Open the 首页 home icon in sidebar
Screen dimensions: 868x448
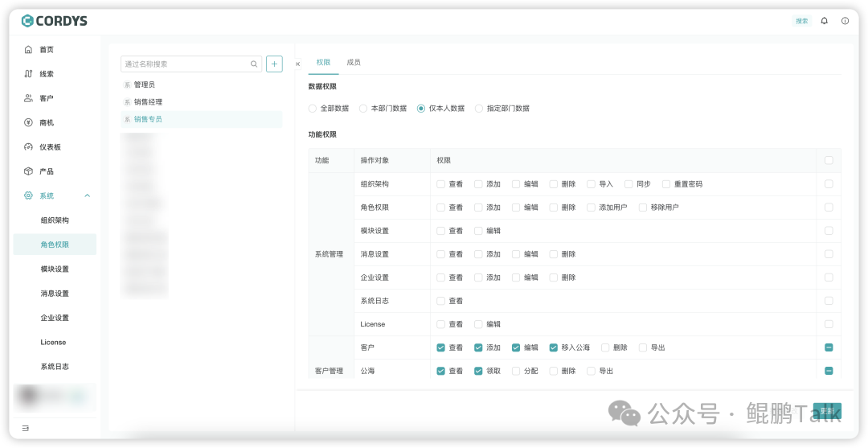[x=28, y=50]
